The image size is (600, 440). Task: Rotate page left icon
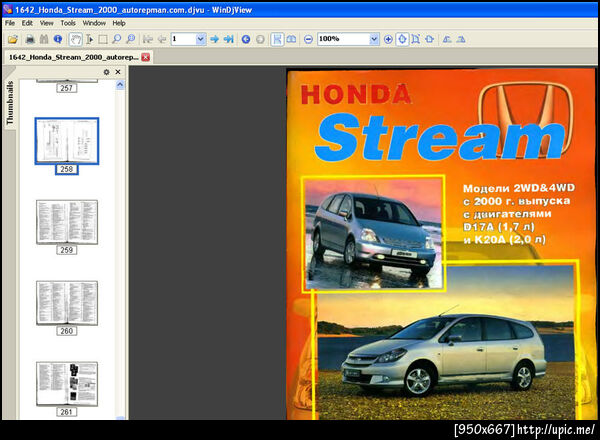click(x=447, y=39)
